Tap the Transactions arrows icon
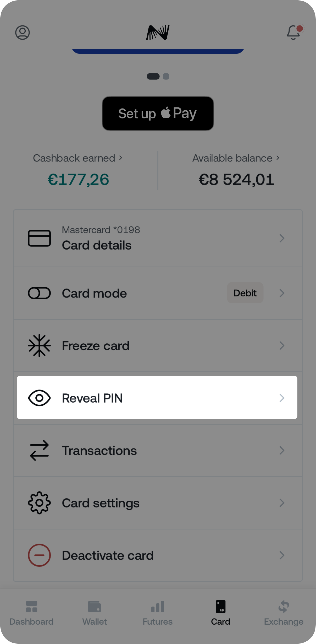 pyautogui.click(x=39, y=450)
